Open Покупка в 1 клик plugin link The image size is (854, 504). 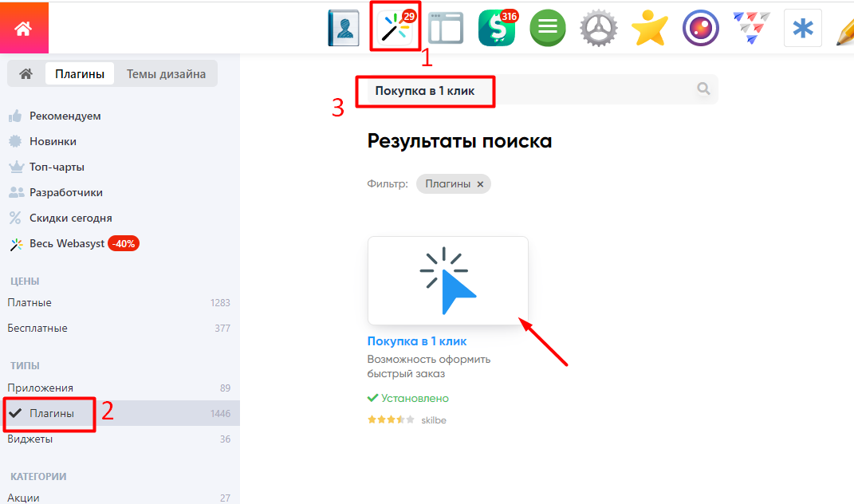[x=417, y=341]
